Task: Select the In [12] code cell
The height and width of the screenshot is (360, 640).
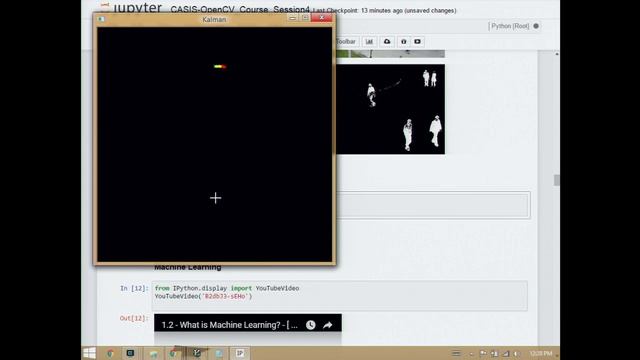Action: pyautogui.click(x=340, y=296)
